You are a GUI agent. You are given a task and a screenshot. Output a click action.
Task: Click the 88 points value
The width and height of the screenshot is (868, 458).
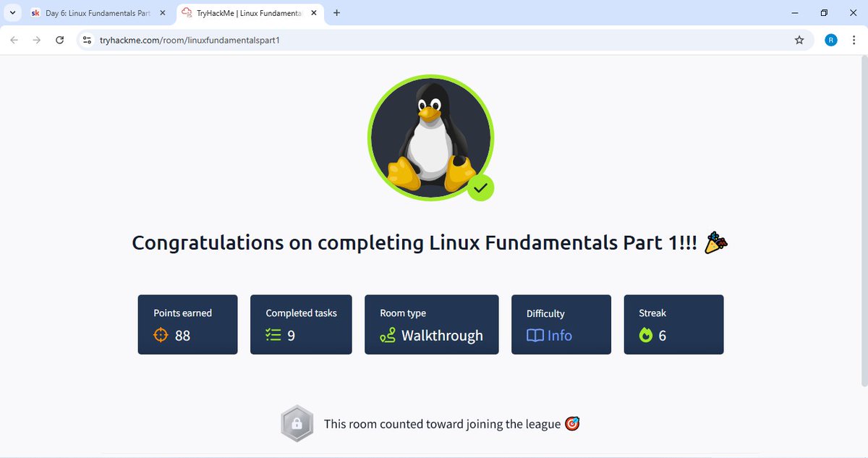click(183, 336)
